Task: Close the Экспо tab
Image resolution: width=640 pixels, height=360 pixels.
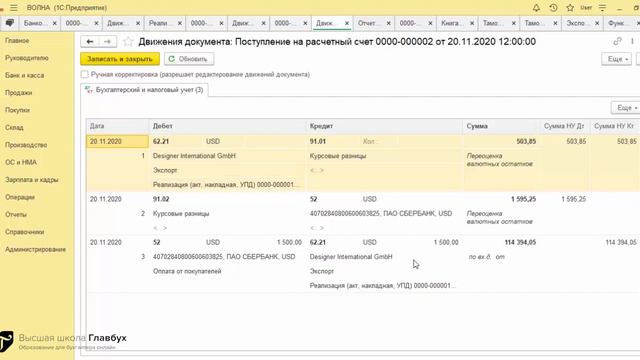Action: pyautogui.click(x=597, y=23)
